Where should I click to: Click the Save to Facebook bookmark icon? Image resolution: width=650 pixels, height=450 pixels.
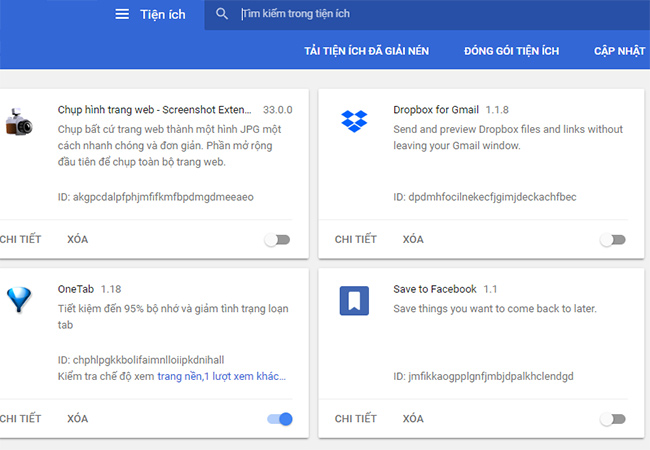point(354,300)
